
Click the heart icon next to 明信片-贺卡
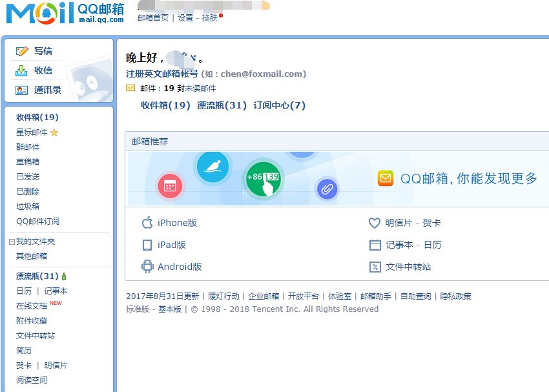tap(374, 223)
